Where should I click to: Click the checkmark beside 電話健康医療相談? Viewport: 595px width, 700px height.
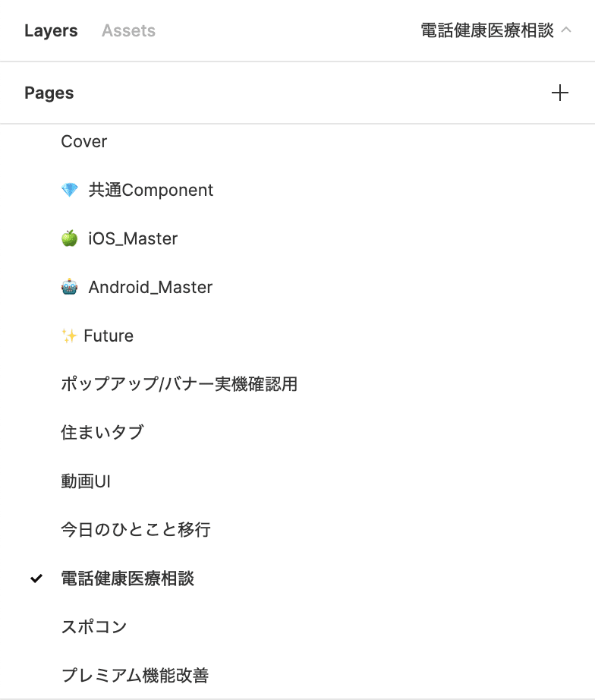[34, 579]
